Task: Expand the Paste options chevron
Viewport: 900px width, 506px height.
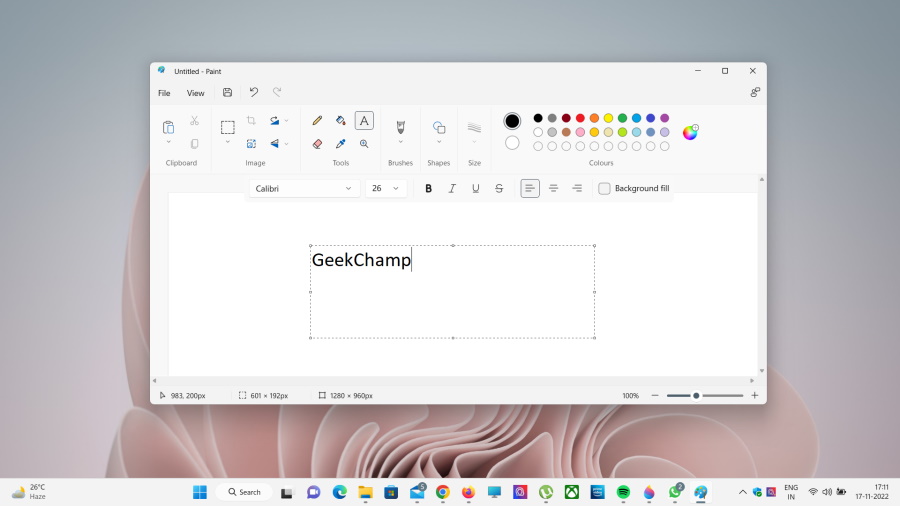Action: (168, 142)
